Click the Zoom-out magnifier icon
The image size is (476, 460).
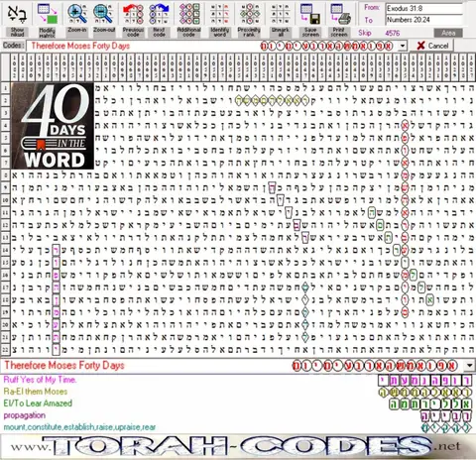coord(103,14)
